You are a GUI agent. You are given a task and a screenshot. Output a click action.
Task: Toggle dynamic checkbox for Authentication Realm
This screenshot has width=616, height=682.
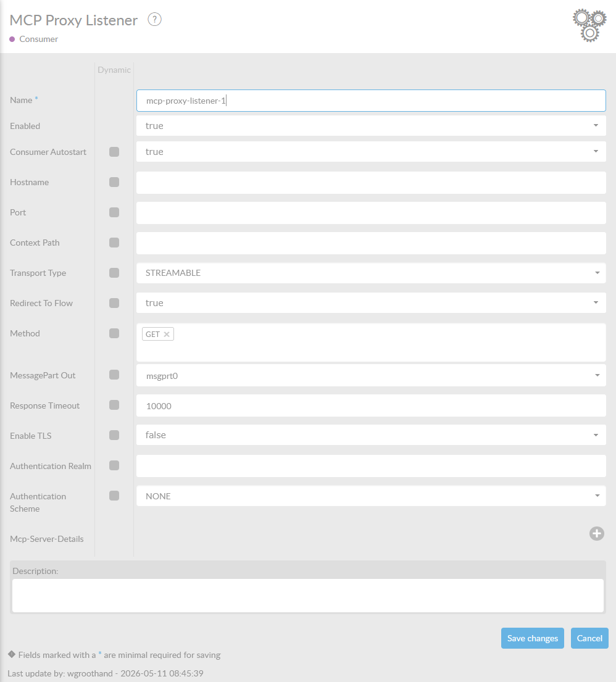[x=114, y=465]
